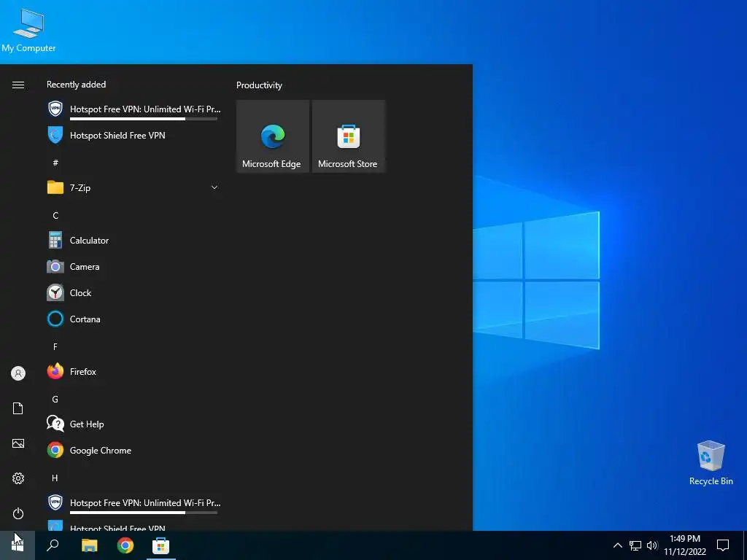The image size is (747, 560).
Task: Switch to Microsoft Store on taskbar
Action: (161, 545)
